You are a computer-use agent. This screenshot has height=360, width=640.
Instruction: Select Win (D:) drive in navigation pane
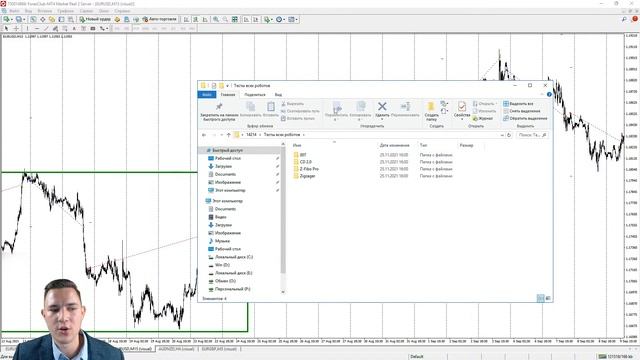[x=222, y=265]
